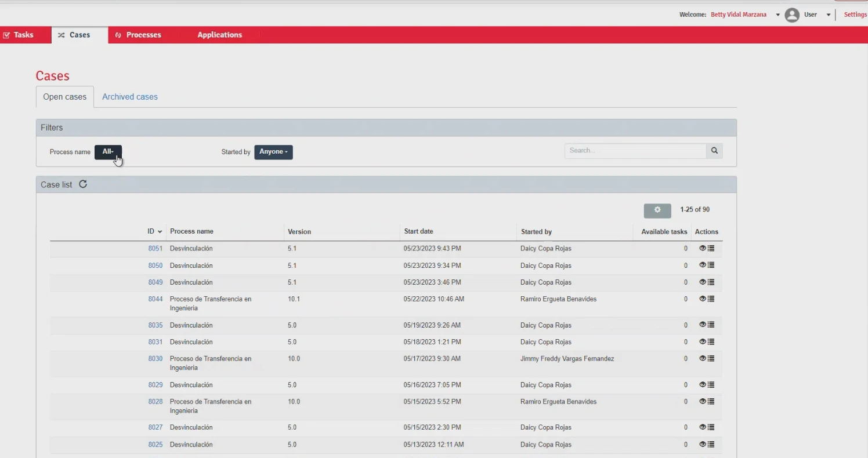The width and height of the screenshot is (868, 458).
Task: Open the table settings gear button
Action: [x=657, y=210]
